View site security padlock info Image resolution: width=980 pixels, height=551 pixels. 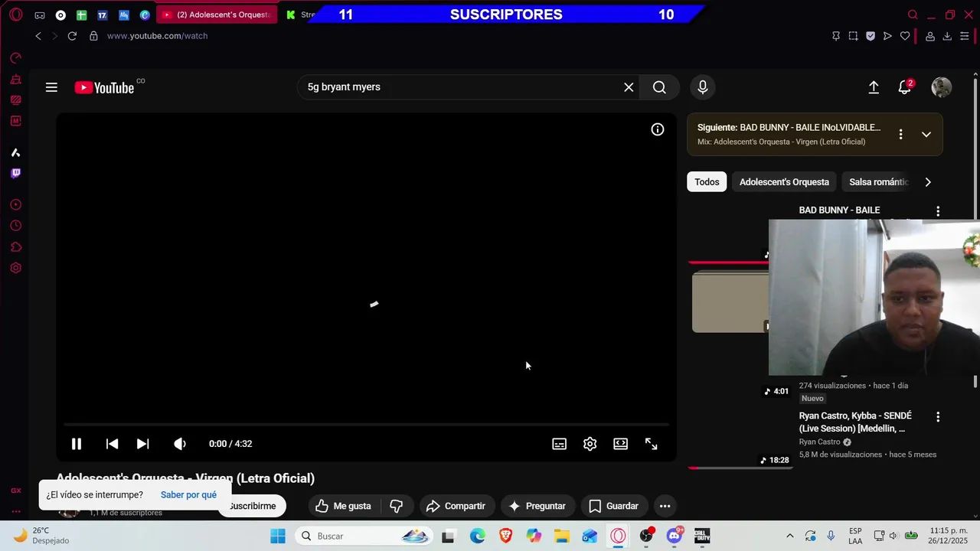click(x=93, y=36)
